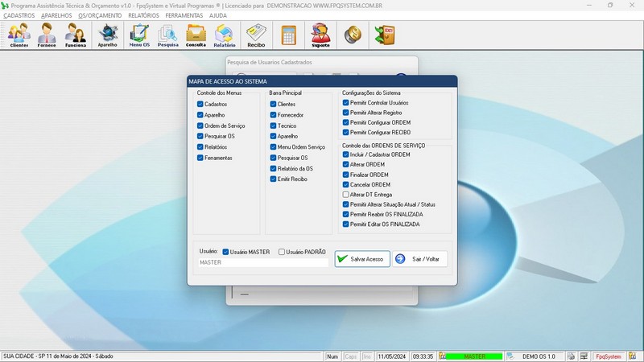Click the Sair / Voltar button
644x362 pixels.
420,259
